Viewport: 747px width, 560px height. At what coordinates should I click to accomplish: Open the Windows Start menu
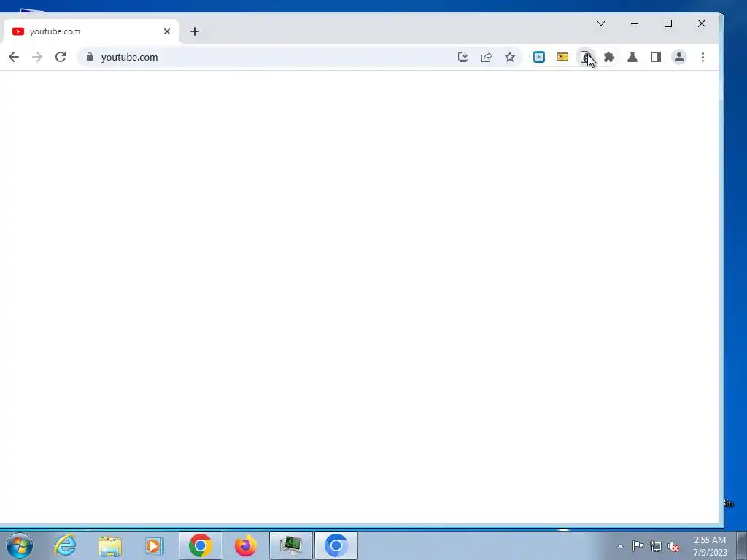[20, 545]
